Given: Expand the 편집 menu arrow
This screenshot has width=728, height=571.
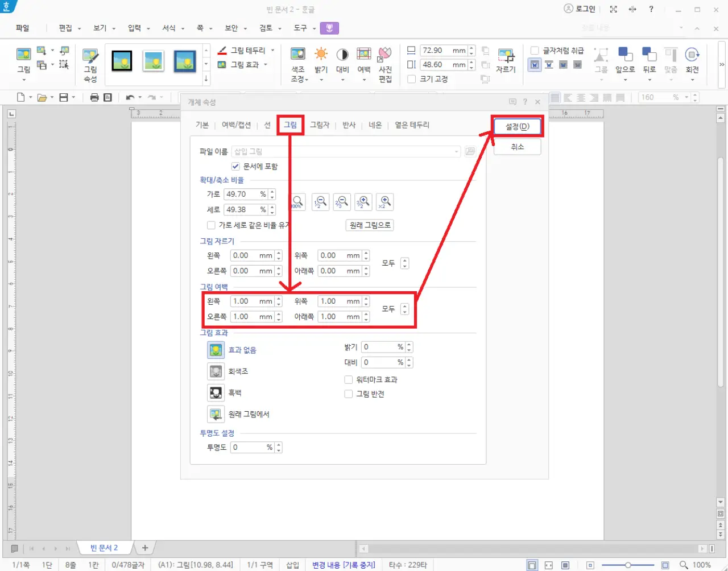Looking at the screenshot, I should click(x=79, y=28).
